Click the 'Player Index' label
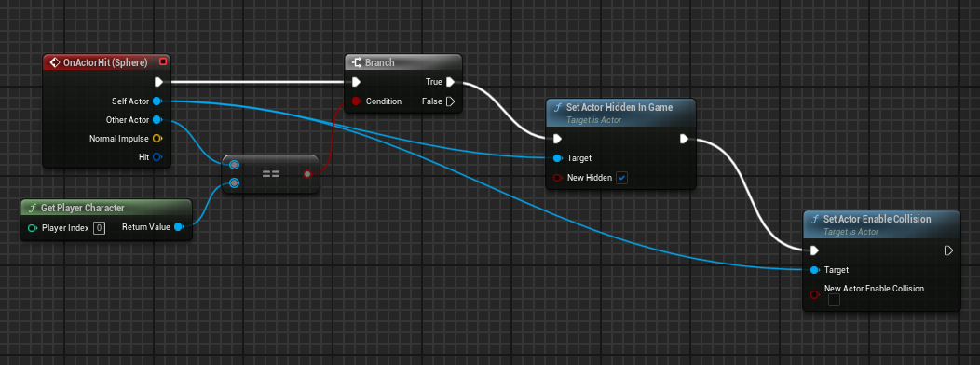980x365 pixels. [65, 228]
